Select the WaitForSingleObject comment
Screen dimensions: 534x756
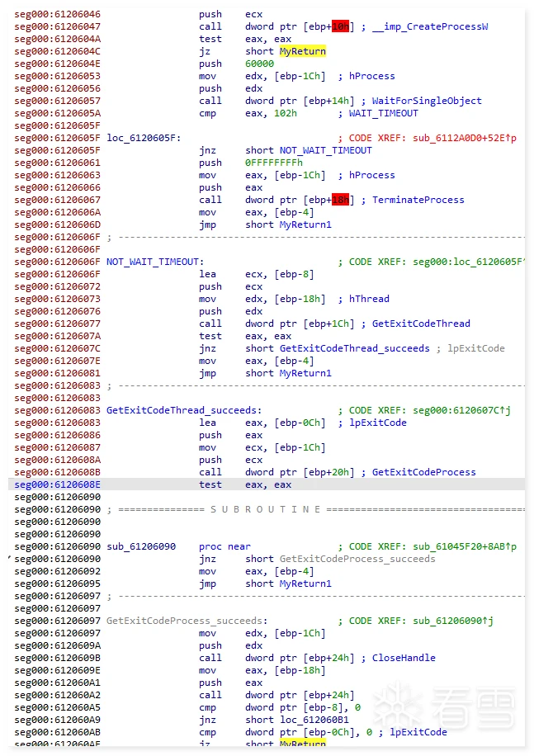tap(427, 101)
